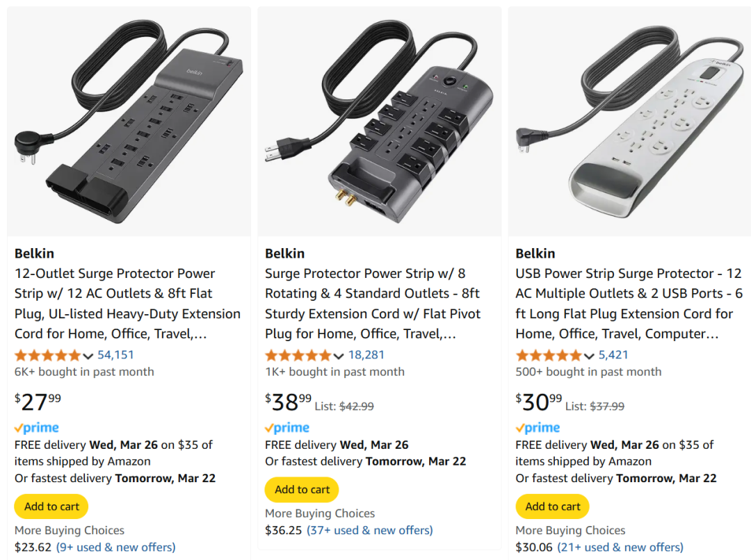Click star rating of 12-Outlet Surge Protector
This screenshot has width=751, height=560.
47,355
